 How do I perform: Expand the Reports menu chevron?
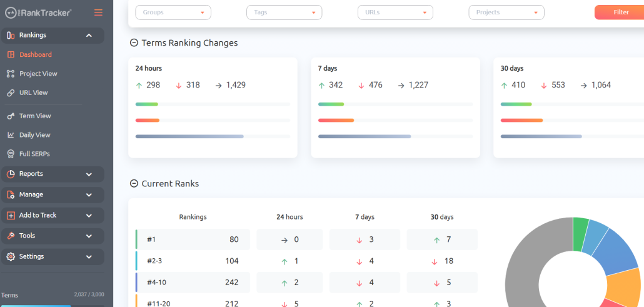(x=89, y=174)
